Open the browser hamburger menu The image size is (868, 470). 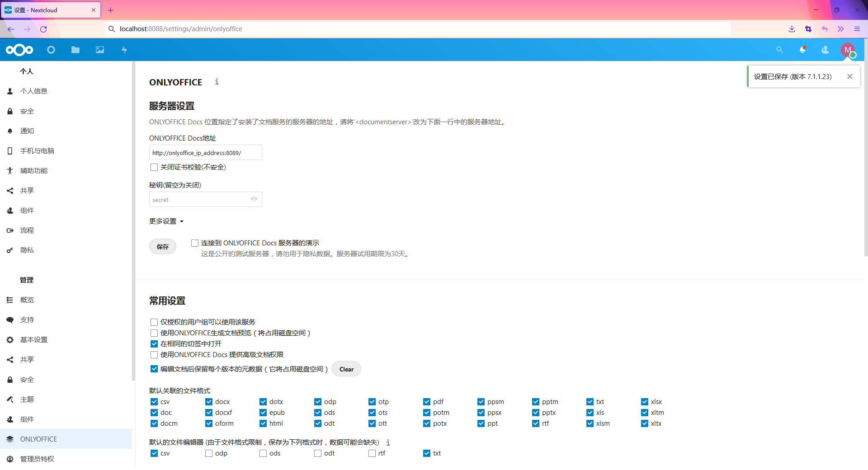pyautogui.click(x=857, y=28)
